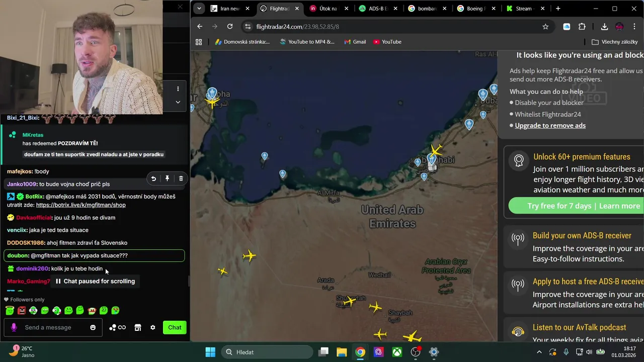
Task: Switch to Boeing Google search tab
Action: (x=477, y=9)
